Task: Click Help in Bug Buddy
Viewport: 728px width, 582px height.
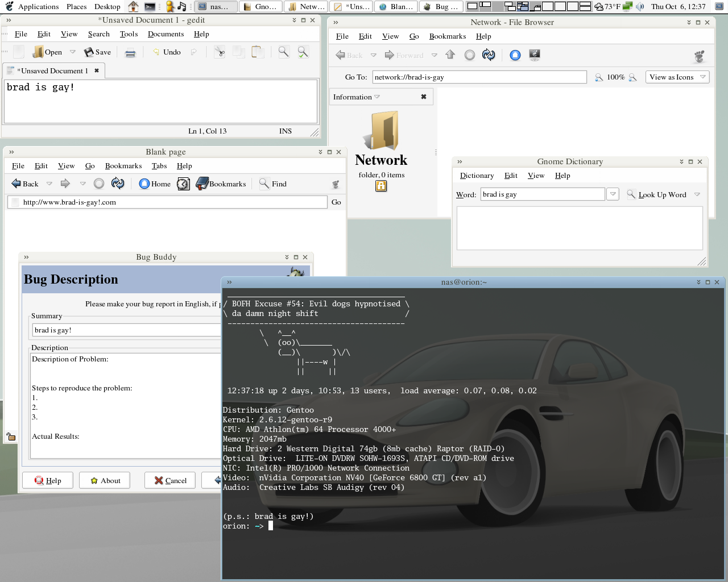Action: point(48,480)
